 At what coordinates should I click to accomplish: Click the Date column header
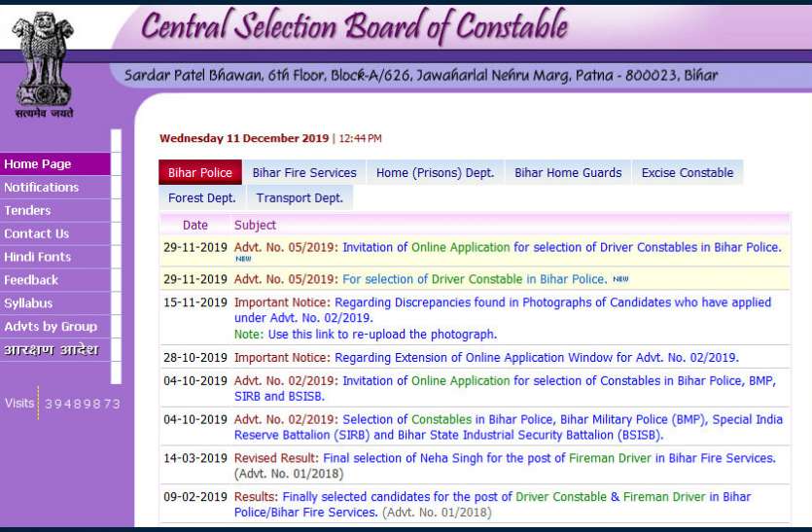click(x=195, y=226)
